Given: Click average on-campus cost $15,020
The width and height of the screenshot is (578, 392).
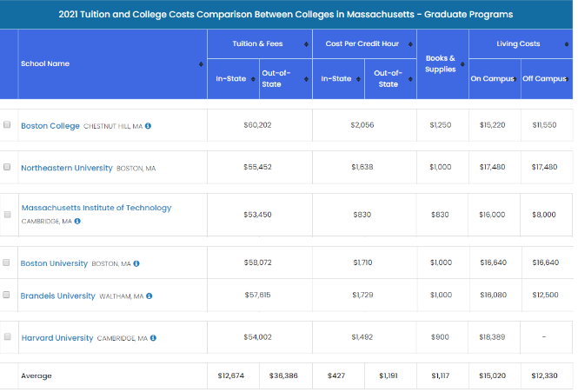Looking at the screenshot, I should [492, 375].
